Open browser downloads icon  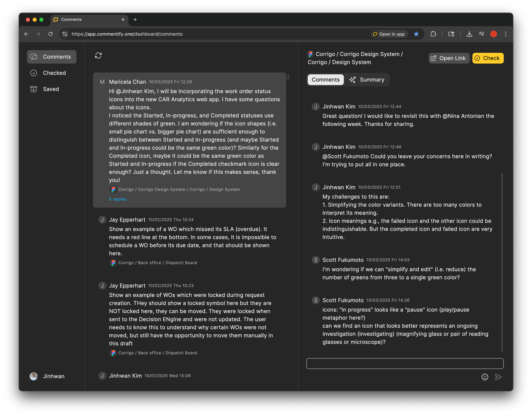[469, 34]
